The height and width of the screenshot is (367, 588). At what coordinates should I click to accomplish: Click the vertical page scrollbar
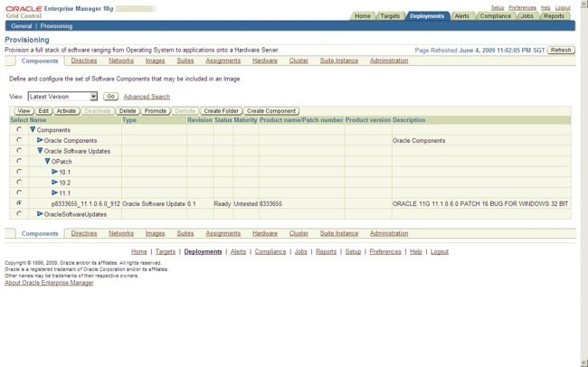click(584, 183)
